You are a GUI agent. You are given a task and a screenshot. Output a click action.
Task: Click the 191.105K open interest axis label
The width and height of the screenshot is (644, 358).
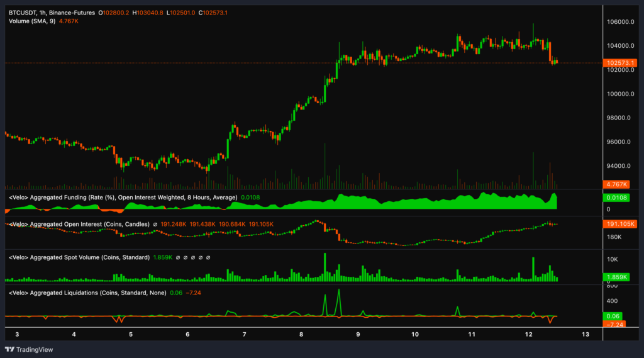(619, 224)
